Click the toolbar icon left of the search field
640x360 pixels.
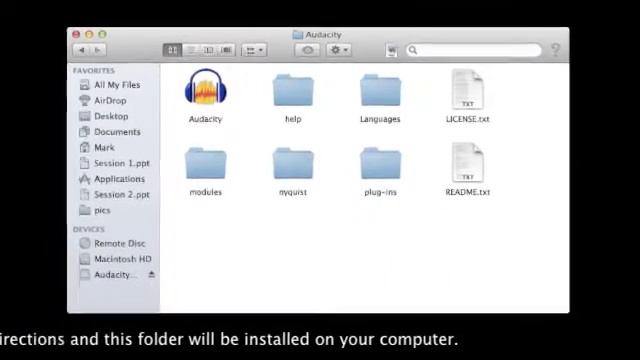[x=392, y=51]
